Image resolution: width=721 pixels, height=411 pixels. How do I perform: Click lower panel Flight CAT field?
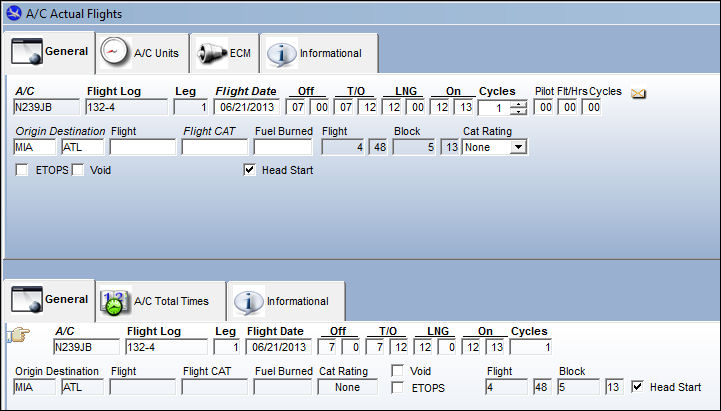pyautogui.click(x=214, y=387)
